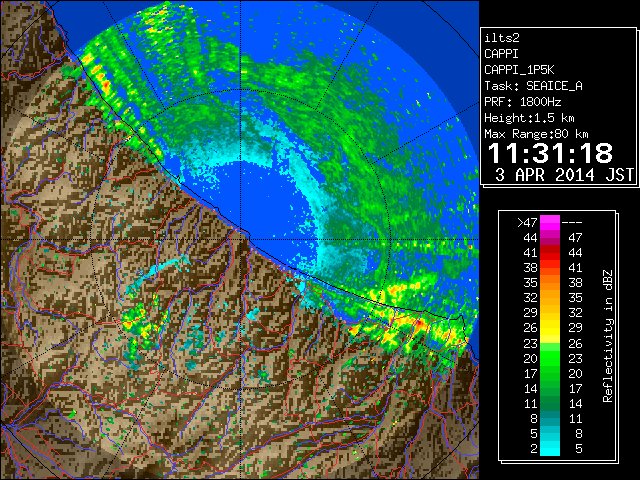Click the red 41–44 dBZ color swatch
Screen dimensions: 640x480
tap(550, 252)
